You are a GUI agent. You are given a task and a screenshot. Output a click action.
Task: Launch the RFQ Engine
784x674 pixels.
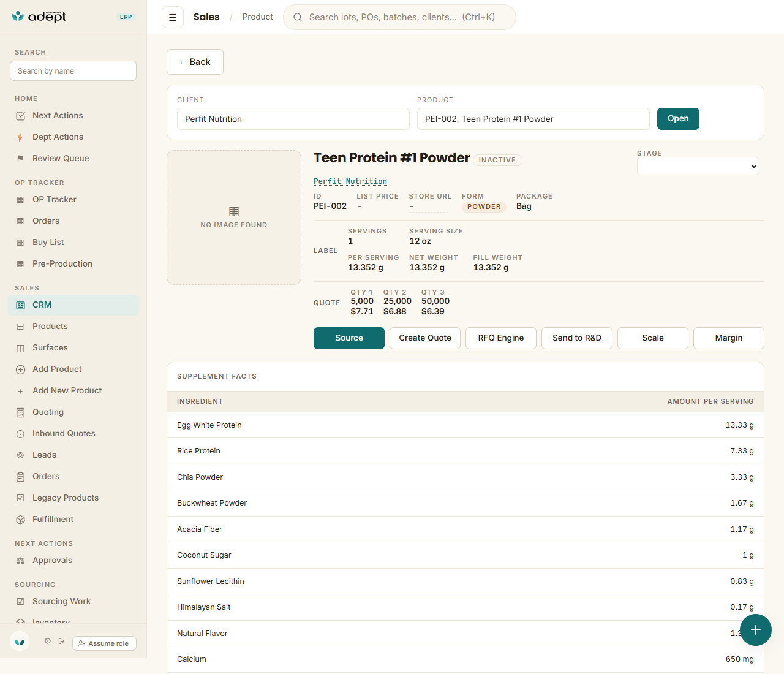501,338
